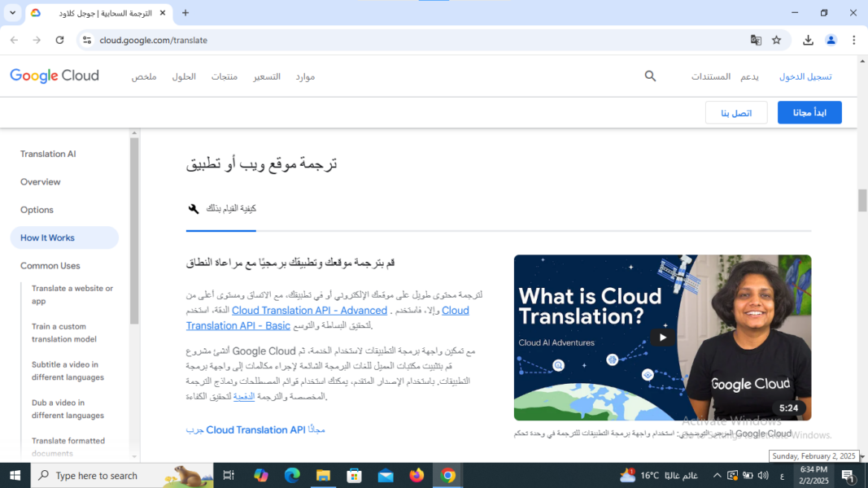Viewport: 868px width, 488px height.
Task: Bookmark this page with the star icon
Action: (777, 40)
